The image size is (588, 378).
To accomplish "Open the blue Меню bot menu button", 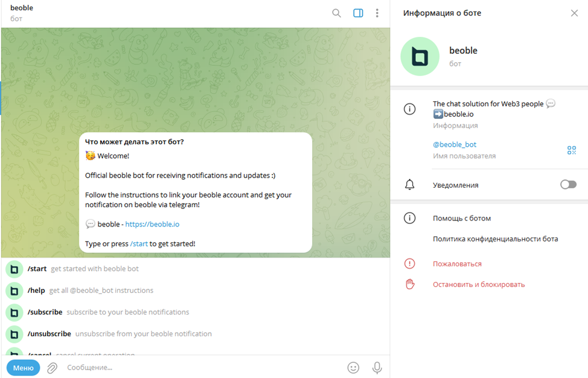I will point(24,368).
